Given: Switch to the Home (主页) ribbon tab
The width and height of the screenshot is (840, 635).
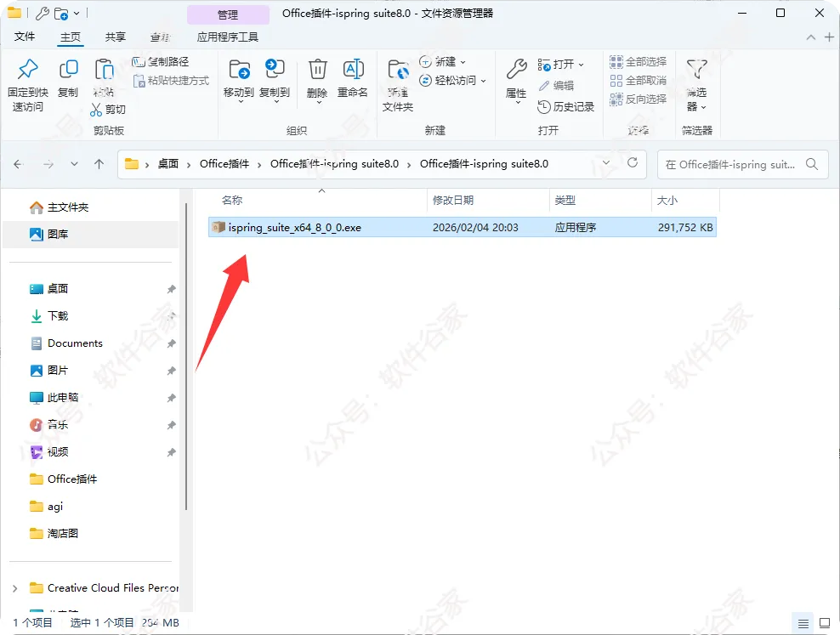Looking at the screenshot, I should click(x=71, y=37).
